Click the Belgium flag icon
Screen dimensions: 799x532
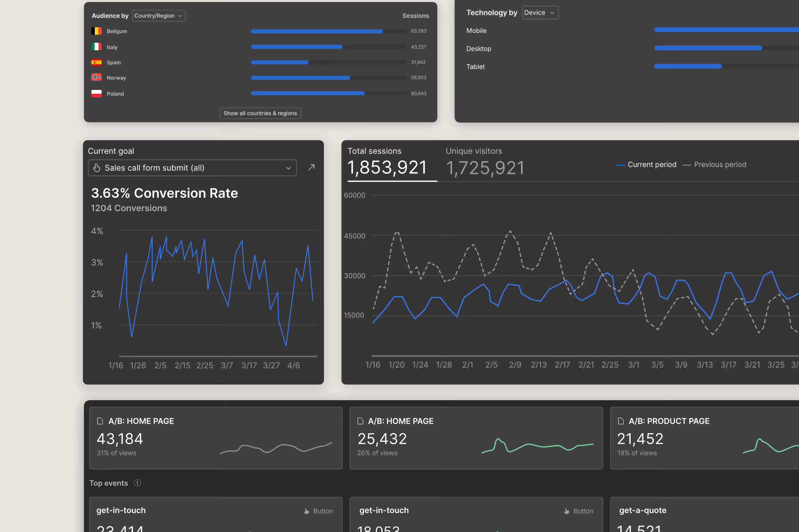point(97,31)
